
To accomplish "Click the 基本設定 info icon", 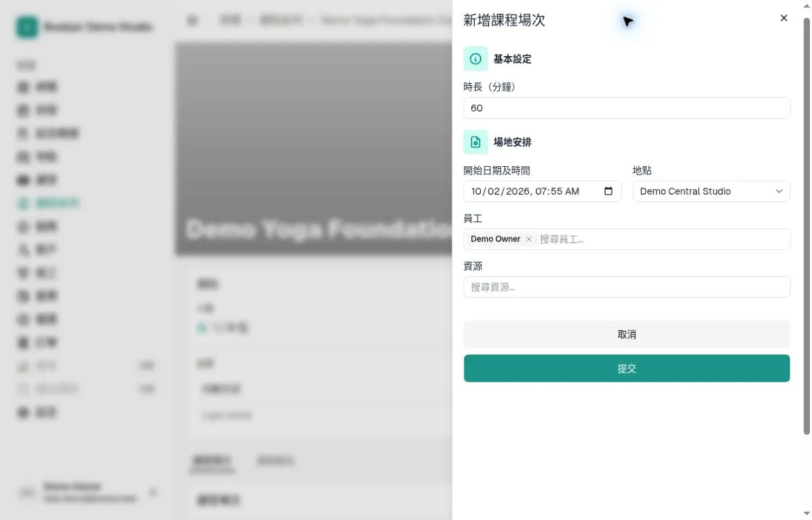I will coord(476,59).
